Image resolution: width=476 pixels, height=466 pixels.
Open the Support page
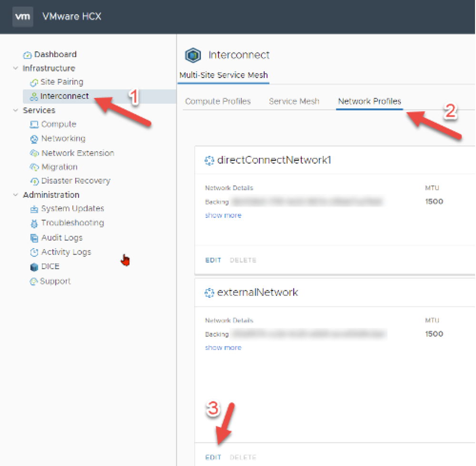(x=55, y=282)
